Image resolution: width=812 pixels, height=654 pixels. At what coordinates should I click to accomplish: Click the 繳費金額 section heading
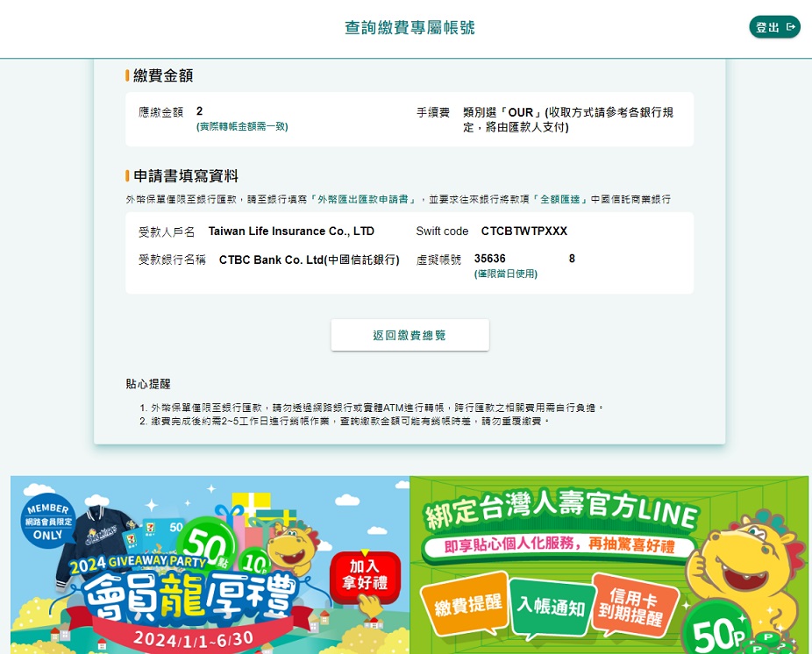(163, 75)
